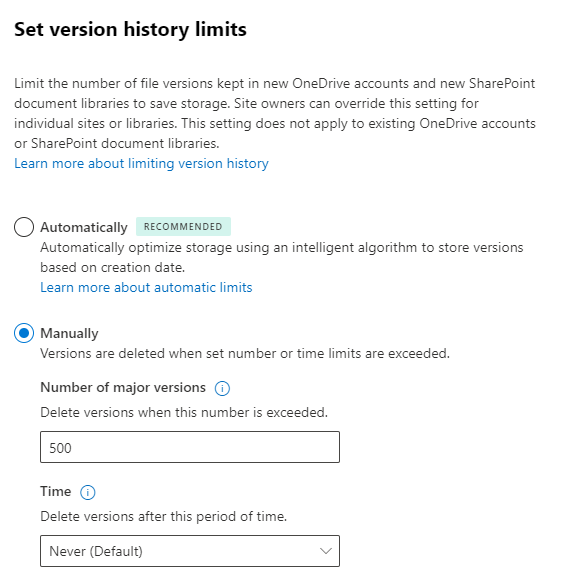Click the Time field label
Image resolution: width=562 pixels, height=582 pixels.
pyautogui.click(x=55, y=491)
